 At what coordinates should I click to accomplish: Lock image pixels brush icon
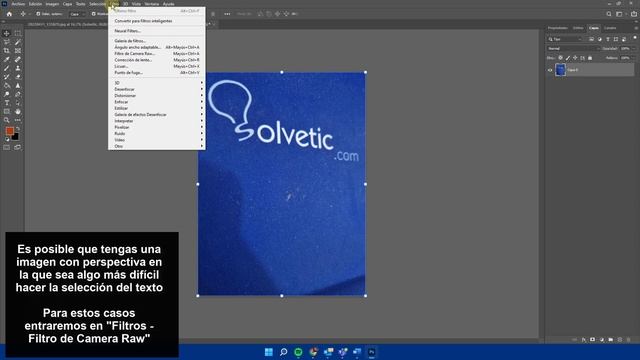568,58
